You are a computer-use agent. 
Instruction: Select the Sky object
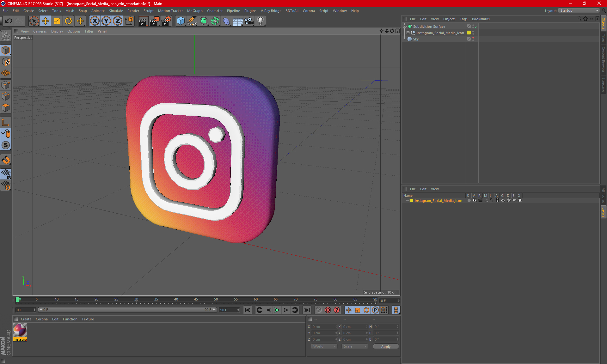[x=416, y=39]
